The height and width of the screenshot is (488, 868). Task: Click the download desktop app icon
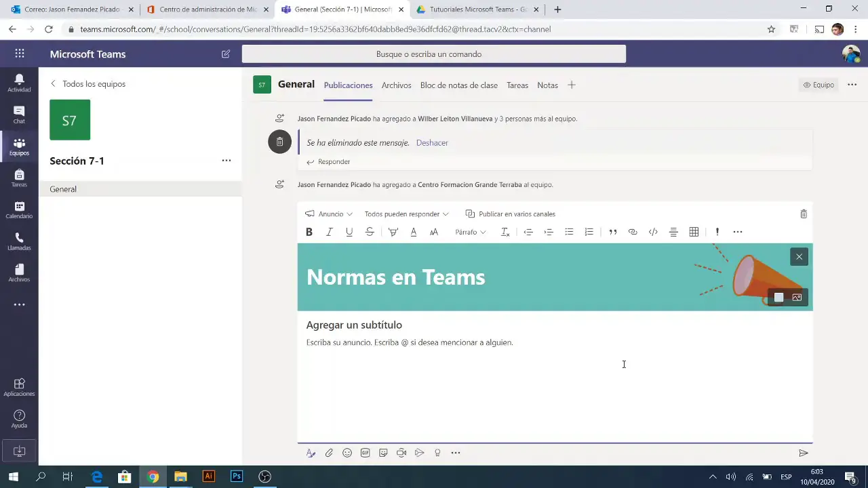pos(19,451)
